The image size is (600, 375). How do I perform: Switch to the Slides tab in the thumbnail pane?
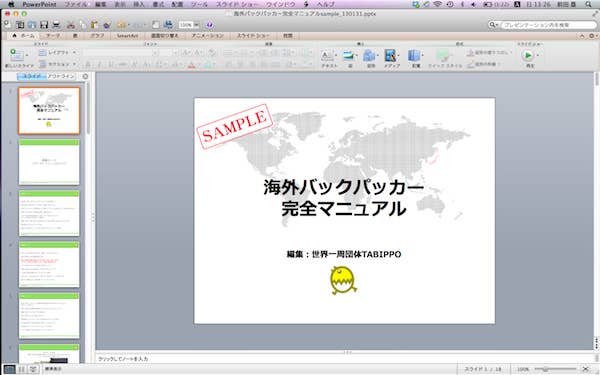point(32,77)
